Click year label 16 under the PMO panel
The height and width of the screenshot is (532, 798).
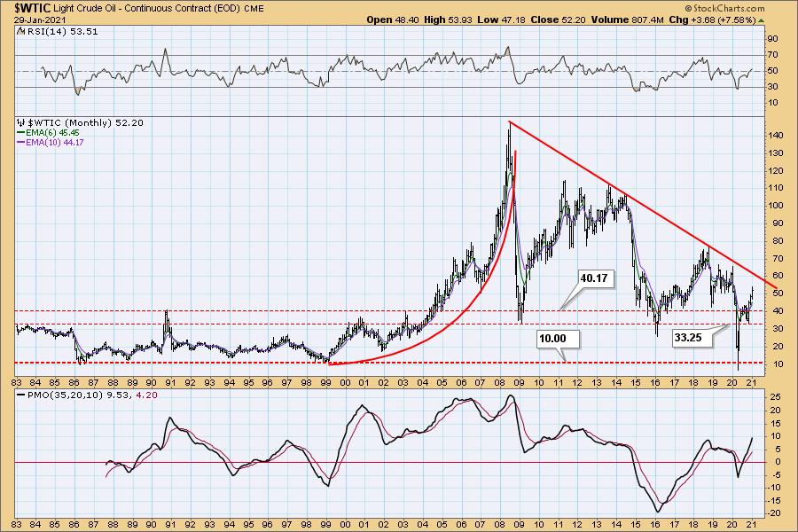click(655, 524)
